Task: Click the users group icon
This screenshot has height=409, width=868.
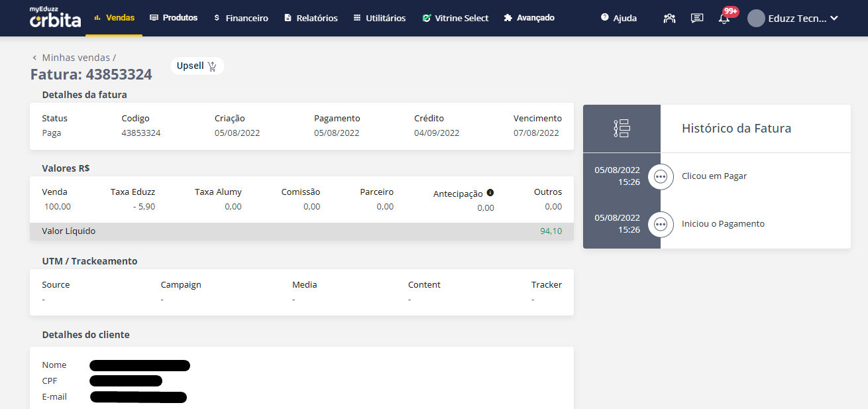Action: click(669, 19)
